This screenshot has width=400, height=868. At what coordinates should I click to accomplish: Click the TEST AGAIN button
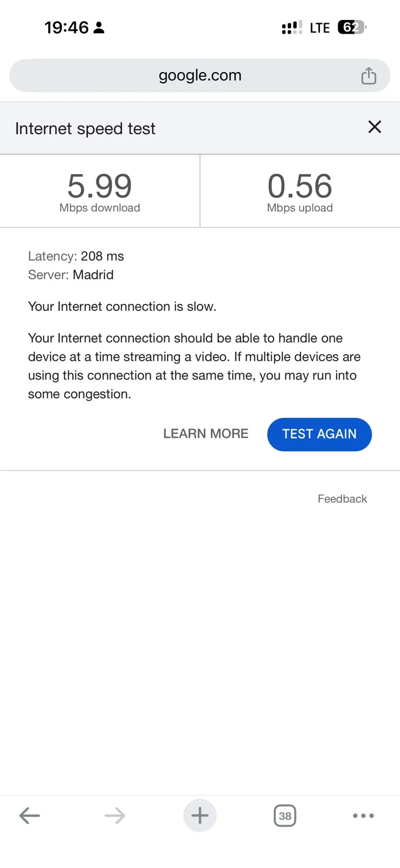pyautogui.click(x=319, y=434)
